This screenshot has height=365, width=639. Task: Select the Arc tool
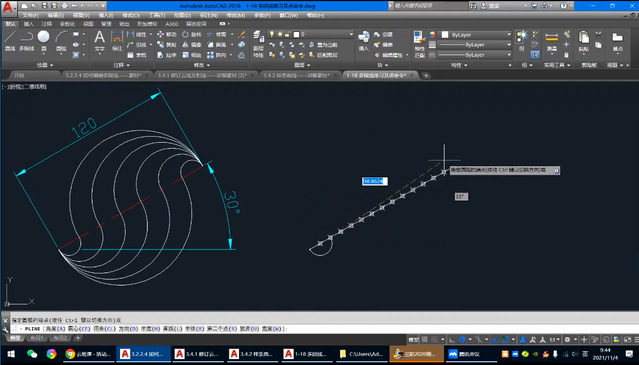coord(61,40)
